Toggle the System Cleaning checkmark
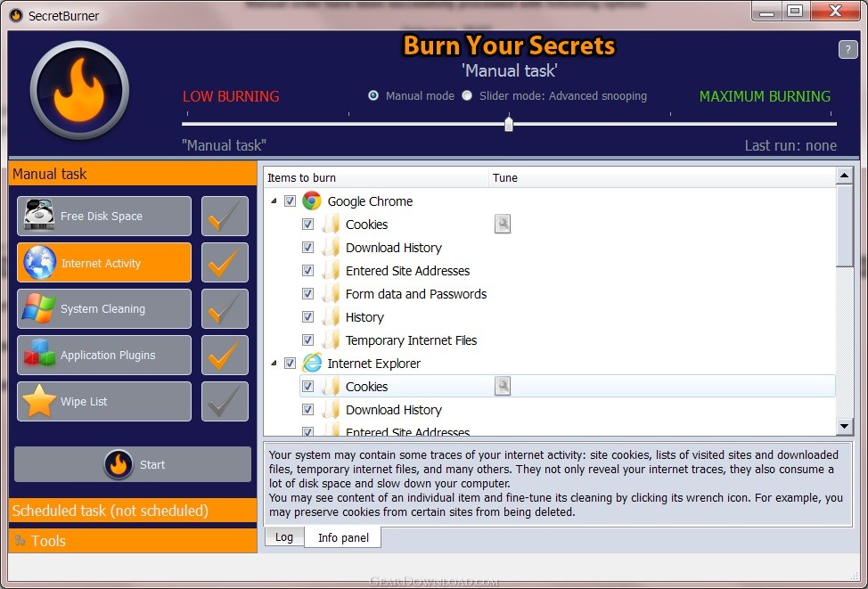Viewport: 868px width, 589px height. 225,309
